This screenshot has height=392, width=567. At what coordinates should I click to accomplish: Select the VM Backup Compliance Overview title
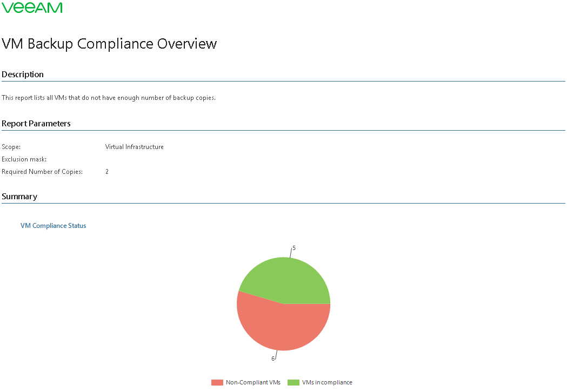tap(109, 44)
